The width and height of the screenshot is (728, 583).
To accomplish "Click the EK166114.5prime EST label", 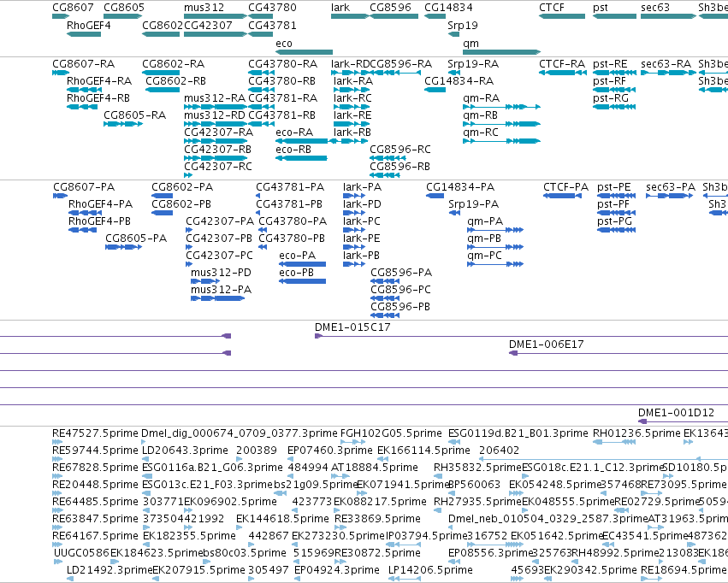I will (x=423, y=450).
